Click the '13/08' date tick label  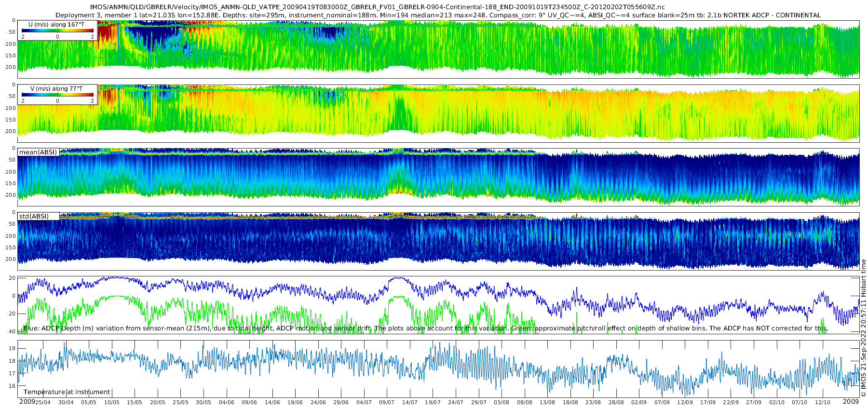(547, 402)
